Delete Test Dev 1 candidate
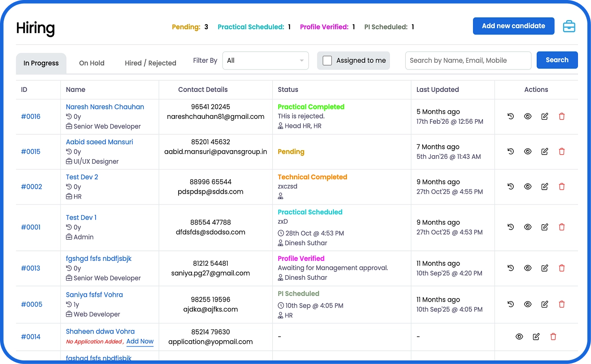 (x=562, y=227)
